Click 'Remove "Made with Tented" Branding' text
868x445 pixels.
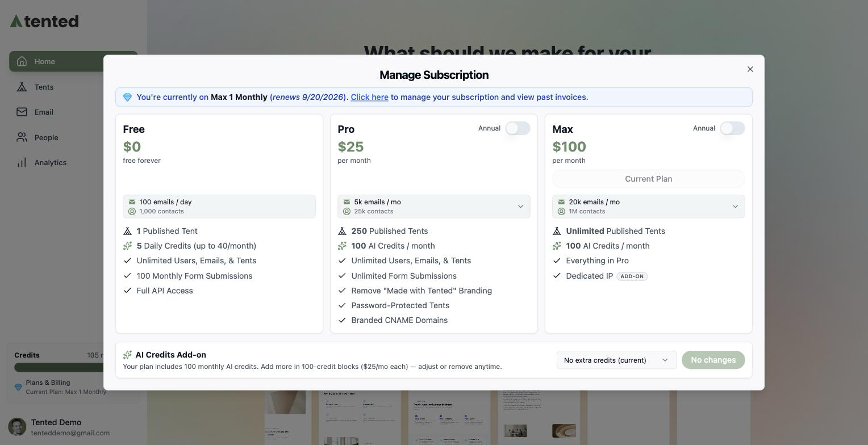pyautogui.click(x=422, y=291)
